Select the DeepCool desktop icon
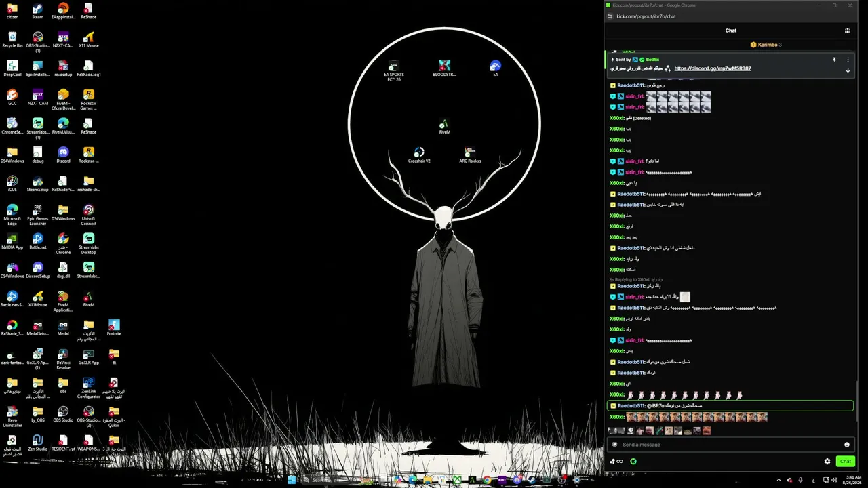 coord(12,68)
